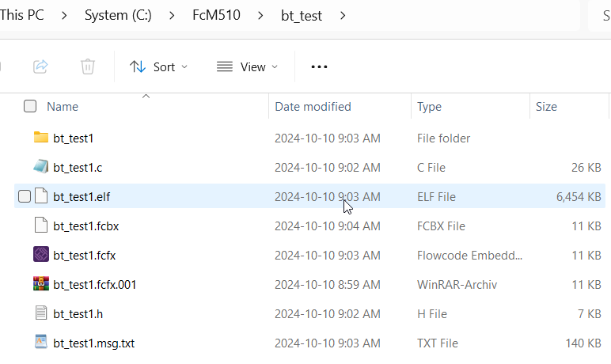Select the WinRAR bt_test1.fcfx.001 icon

pos(41,284)
